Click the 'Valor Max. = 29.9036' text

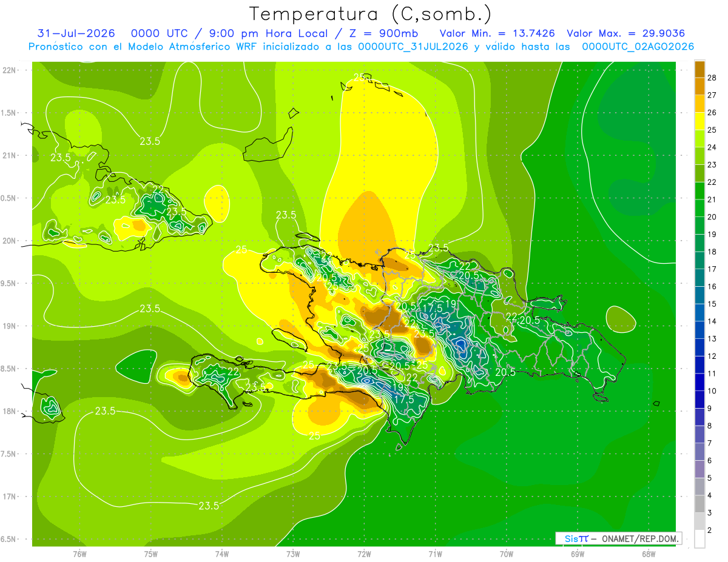[625, 33]
